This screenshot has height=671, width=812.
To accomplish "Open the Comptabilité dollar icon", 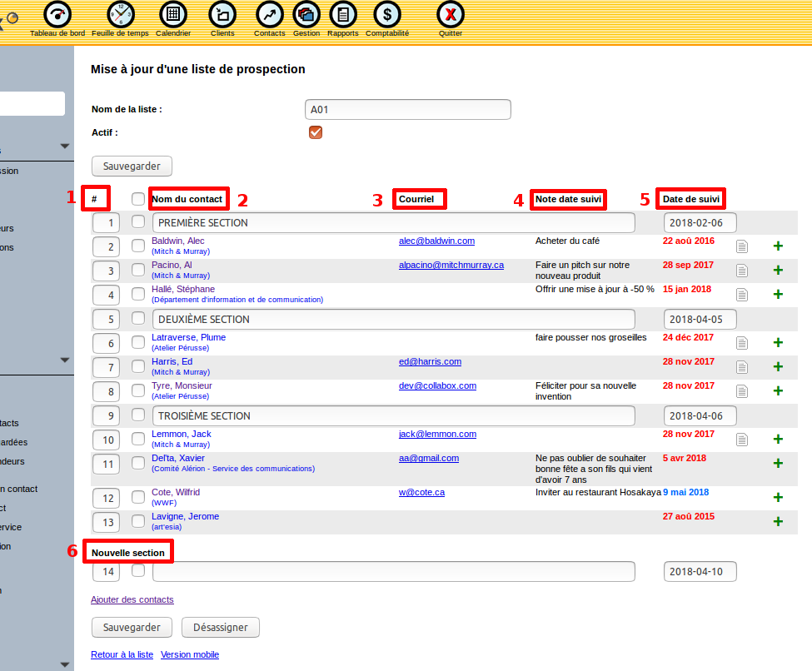I will pos(386,15).
